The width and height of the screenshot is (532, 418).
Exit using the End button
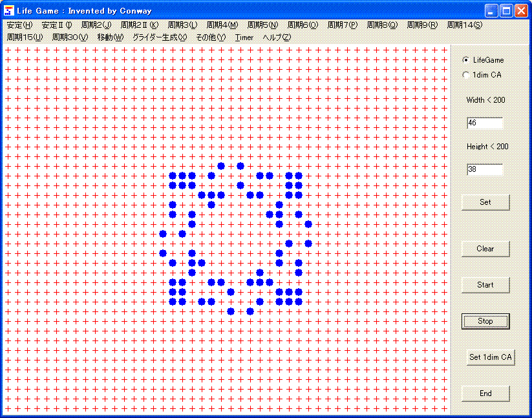pyautogui.click(x=485, y=393)
